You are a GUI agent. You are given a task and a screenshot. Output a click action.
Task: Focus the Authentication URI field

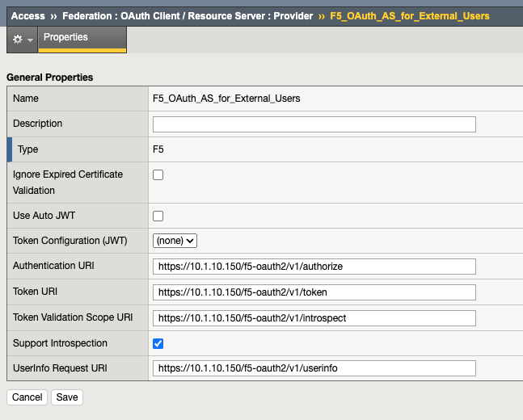click(314, 267)
